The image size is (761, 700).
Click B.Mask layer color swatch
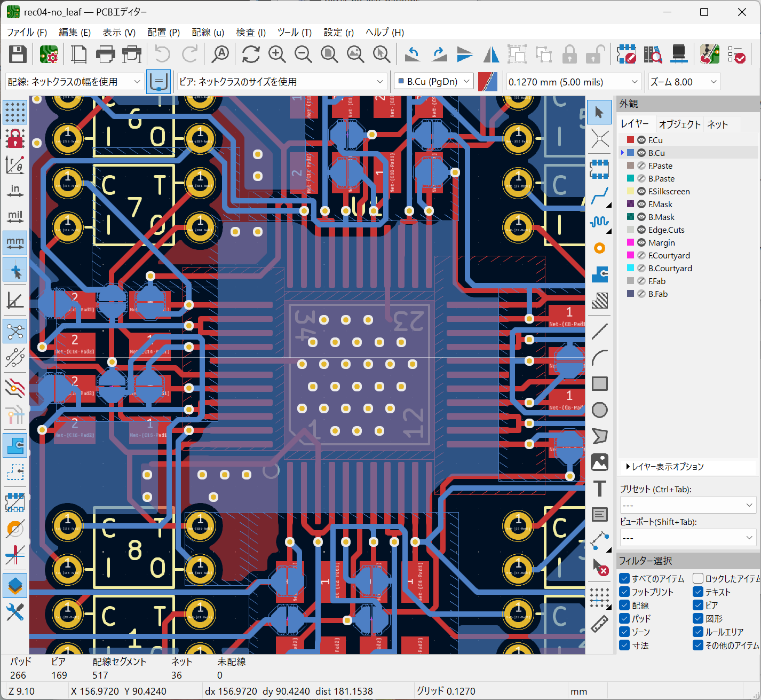point(630,217)
